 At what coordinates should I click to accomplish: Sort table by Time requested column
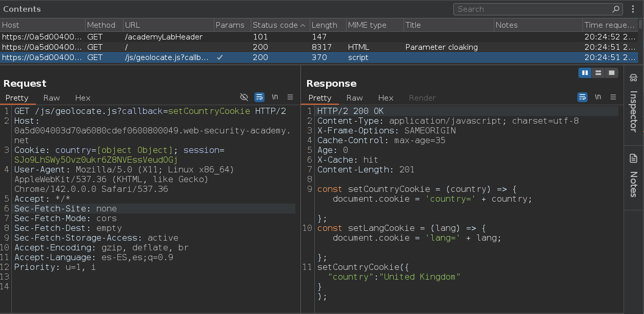click(x=609, y=25)
